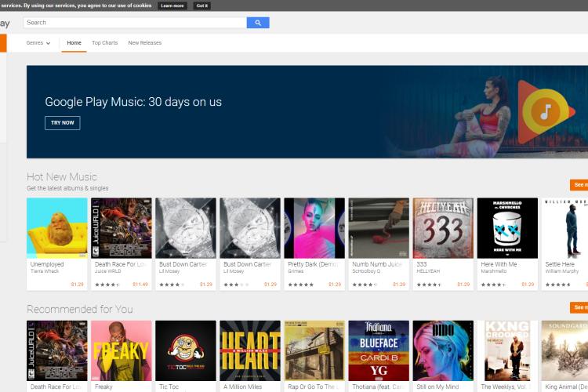Open the Thotiana Blueface cover

[x=379, y=350]
